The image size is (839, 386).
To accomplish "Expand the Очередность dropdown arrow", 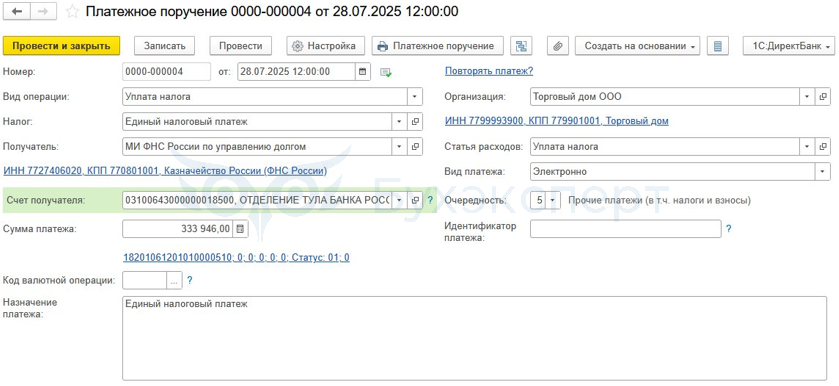I will coord(553,200).
